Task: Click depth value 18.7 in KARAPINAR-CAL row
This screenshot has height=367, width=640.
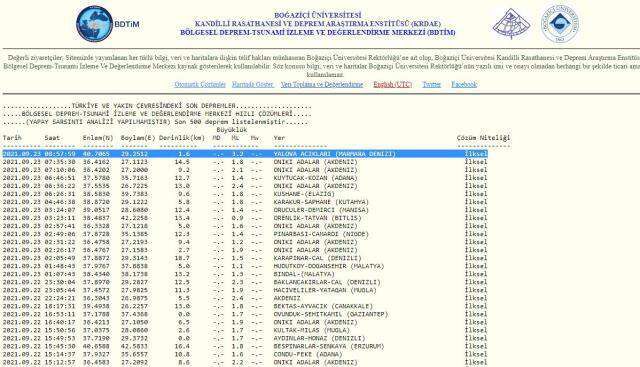Action: 182,258
